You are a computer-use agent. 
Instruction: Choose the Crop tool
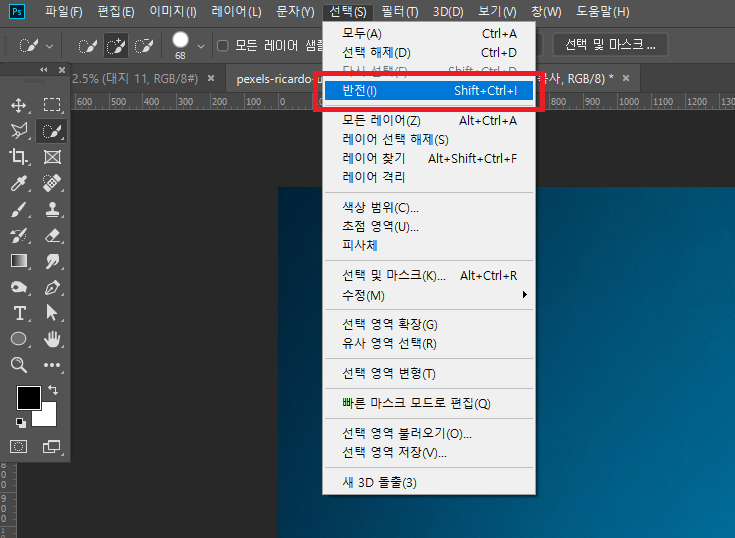(x=18, y=157)
